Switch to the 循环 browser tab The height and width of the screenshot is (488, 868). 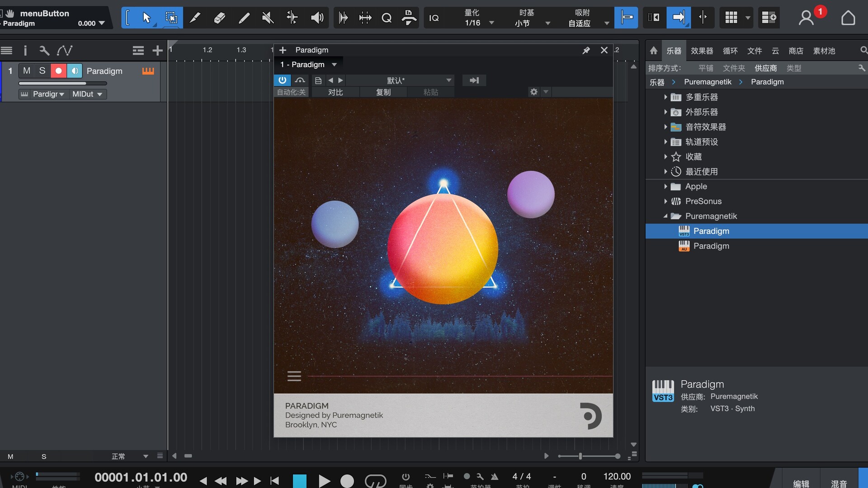point(730,51)
